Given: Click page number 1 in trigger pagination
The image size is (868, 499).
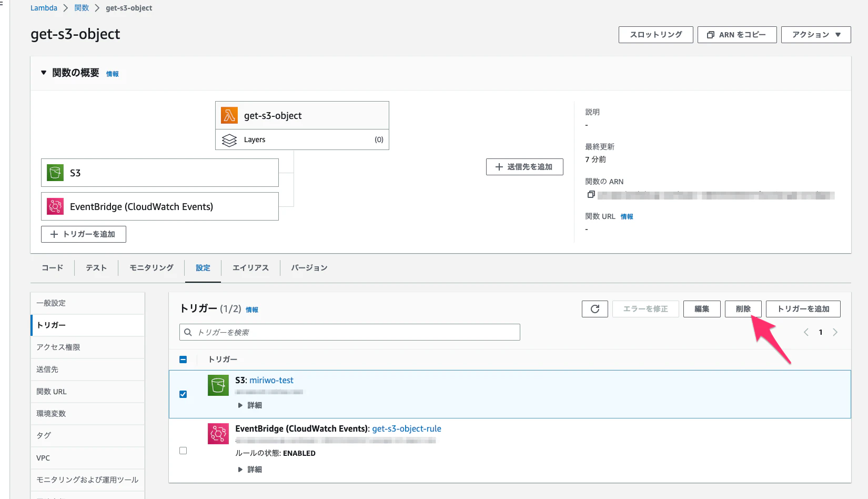Looking at the screenshot, I should [x=821, y=332].
